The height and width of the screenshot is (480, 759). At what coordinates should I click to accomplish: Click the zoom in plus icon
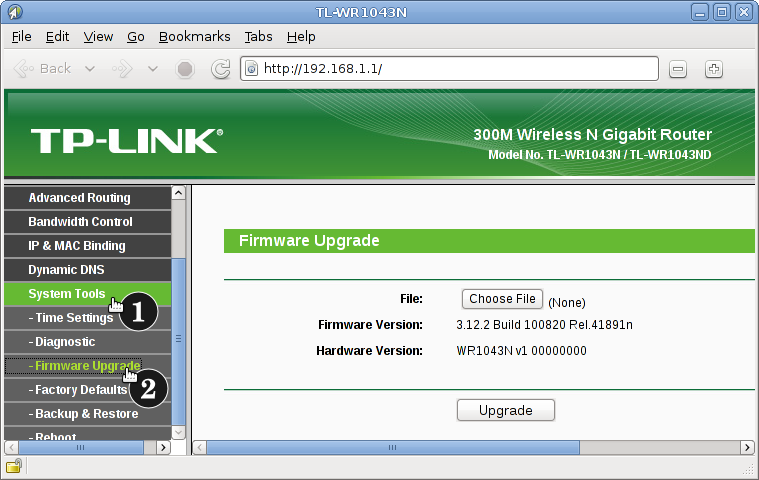point(713,69)
